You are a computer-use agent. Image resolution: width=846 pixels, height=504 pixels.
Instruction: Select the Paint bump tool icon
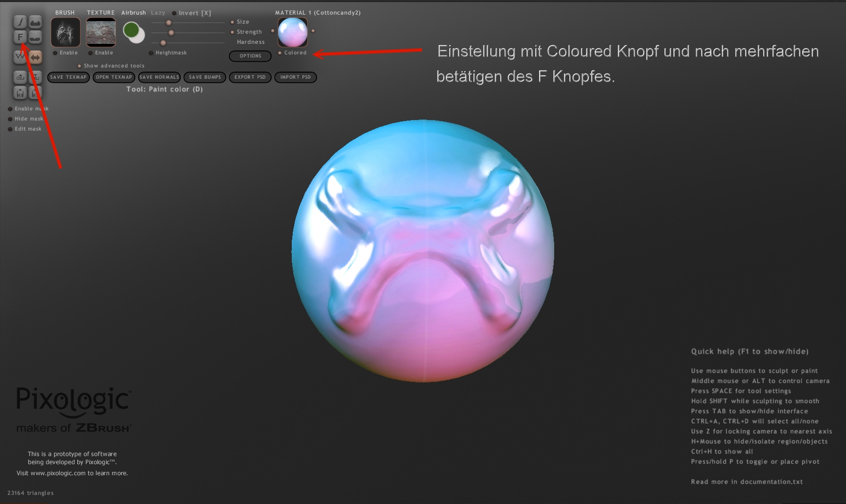coord(35,22)
